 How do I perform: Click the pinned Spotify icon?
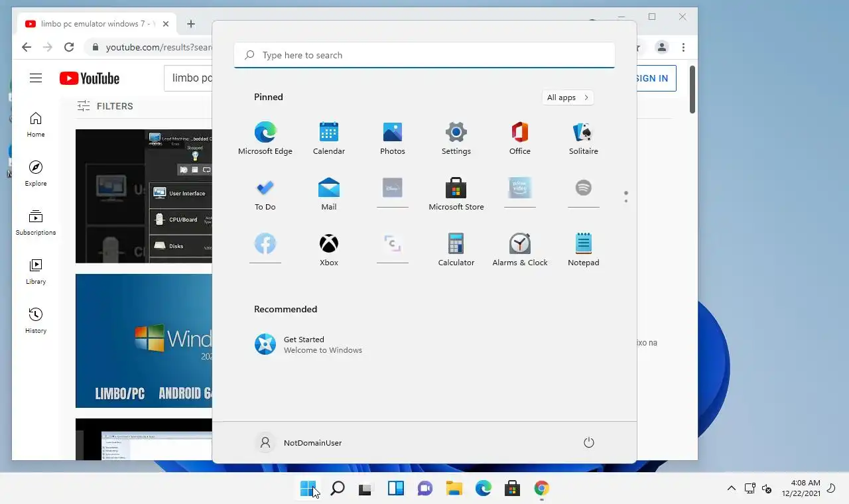tap(584, 189)
